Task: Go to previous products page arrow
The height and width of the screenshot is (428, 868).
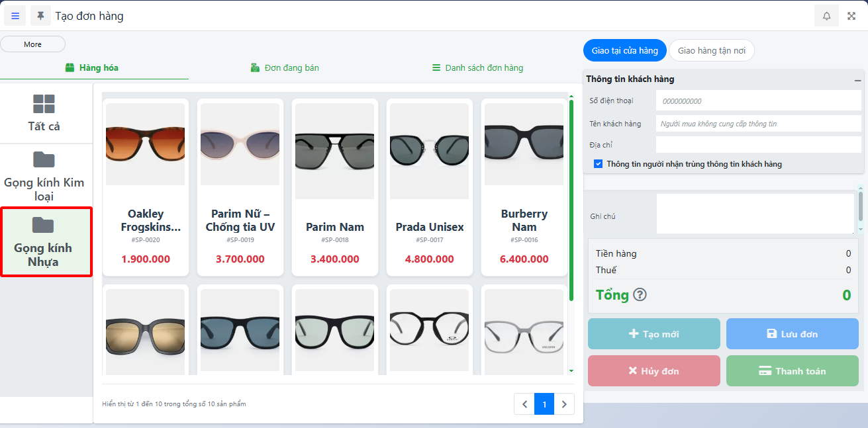Action: click(x=524, y=404)
